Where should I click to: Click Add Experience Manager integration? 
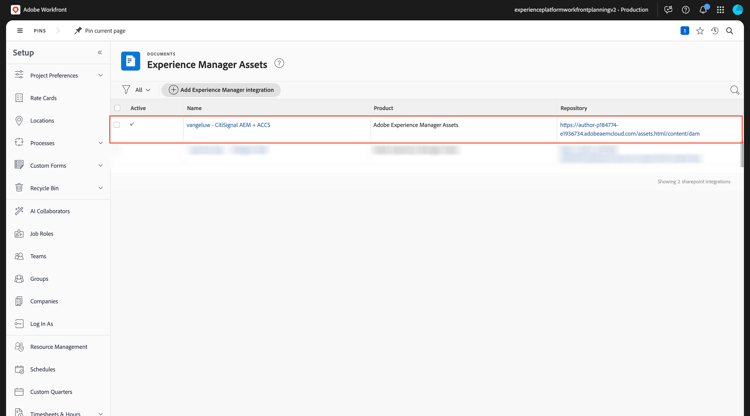click(x=221, y=90)
